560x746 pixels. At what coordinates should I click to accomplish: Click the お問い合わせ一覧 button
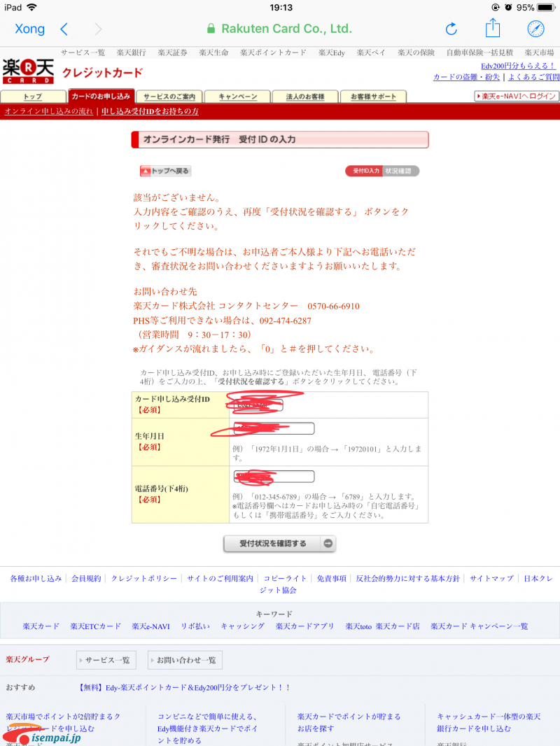click(x=185, y=661)
